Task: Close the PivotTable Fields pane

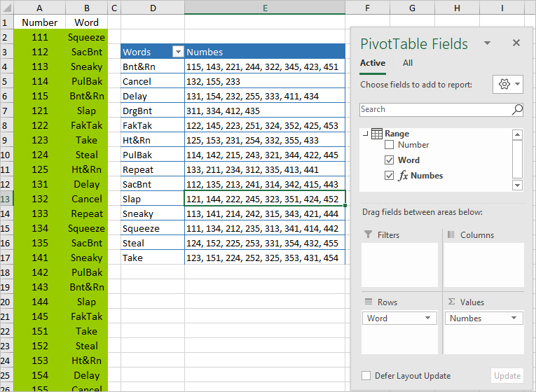Action: (516, 43)
